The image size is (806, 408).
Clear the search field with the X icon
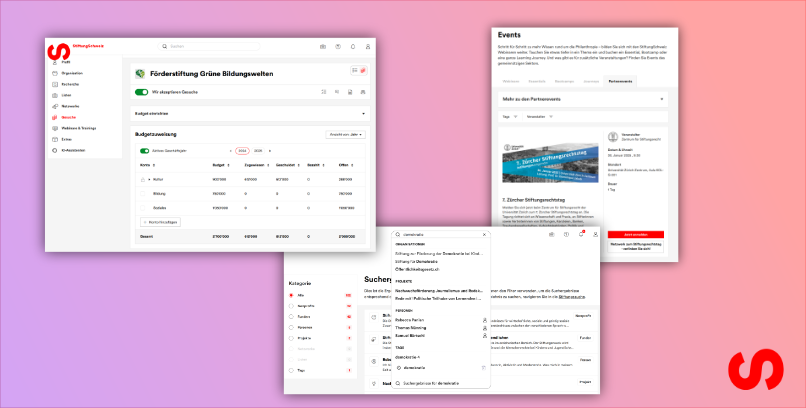coord(484,234)
